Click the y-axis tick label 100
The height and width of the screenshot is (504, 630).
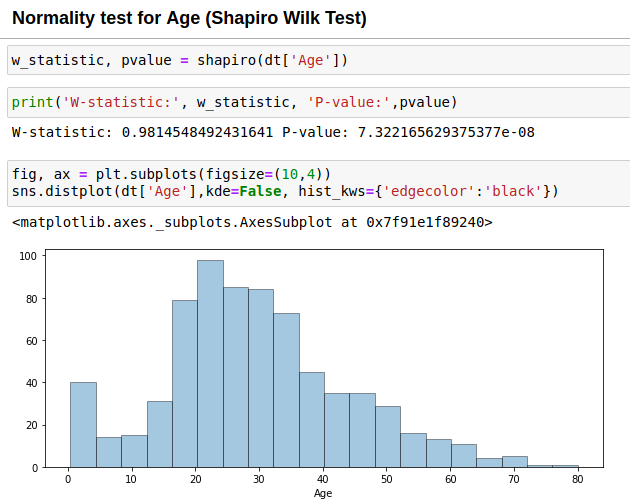tap(28, 256)
